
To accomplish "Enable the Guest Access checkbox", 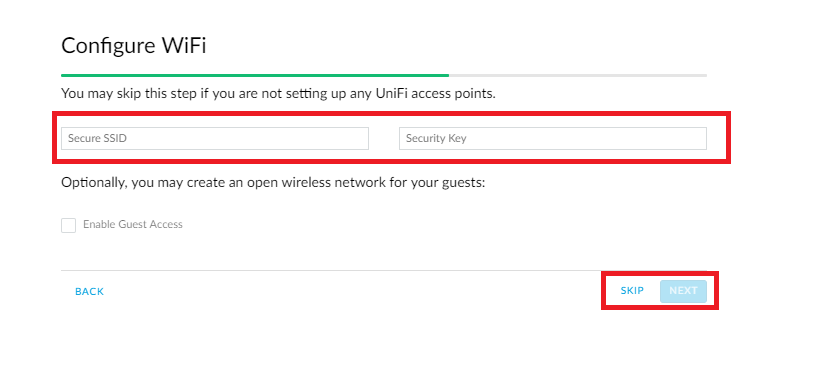I will tap(69, 225).
